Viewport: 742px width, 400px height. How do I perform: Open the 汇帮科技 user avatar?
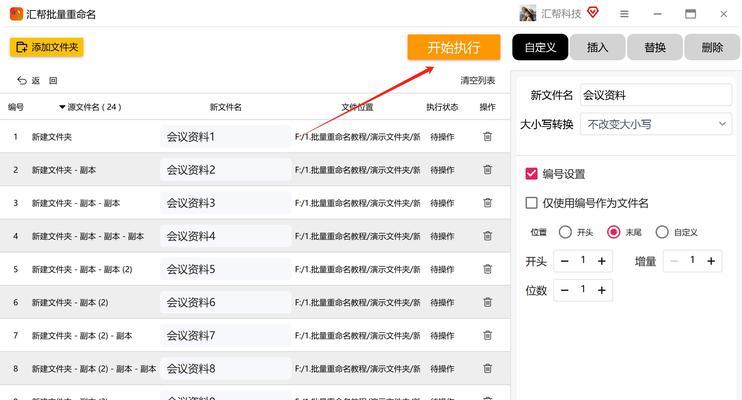[527, 14]
